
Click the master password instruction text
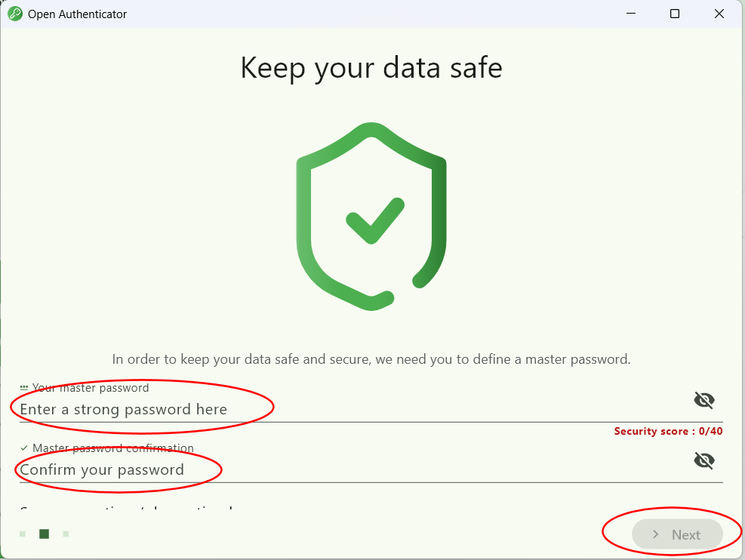coord(371,359)
